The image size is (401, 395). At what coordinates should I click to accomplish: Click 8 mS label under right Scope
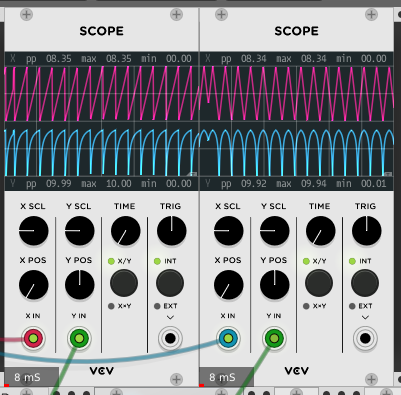222,377
